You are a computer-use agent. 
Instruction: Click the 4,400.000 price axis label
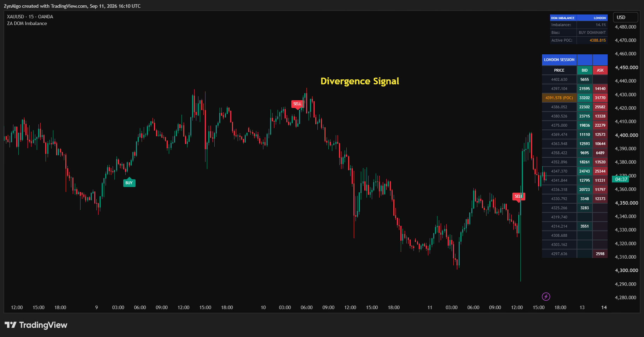626,135
